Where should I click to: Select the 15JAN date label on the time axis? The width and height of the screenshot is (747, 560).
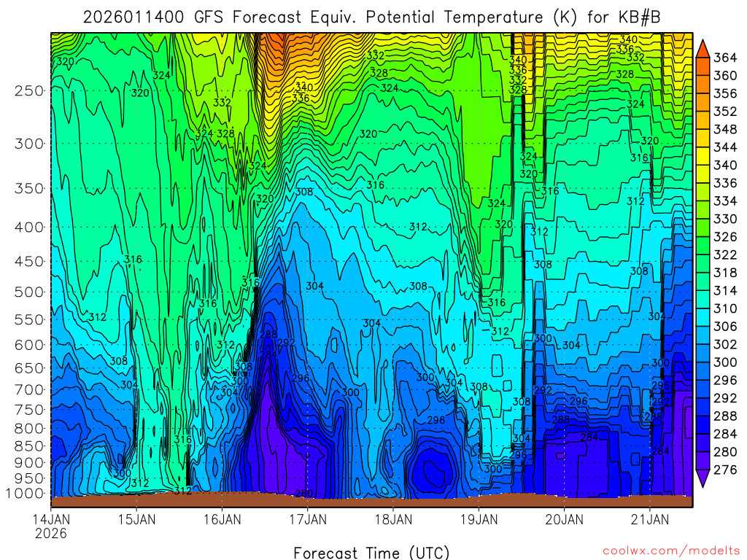[136, 519]
